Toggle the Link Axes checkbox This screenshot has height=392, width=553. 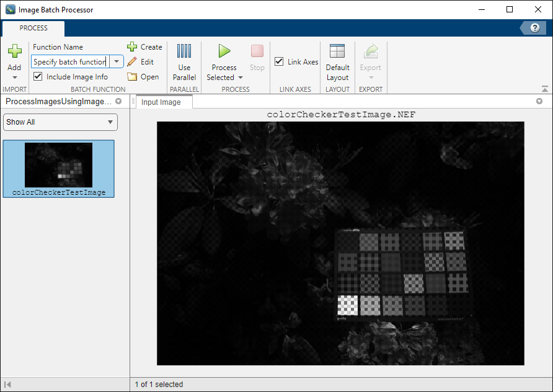point(278,61)
